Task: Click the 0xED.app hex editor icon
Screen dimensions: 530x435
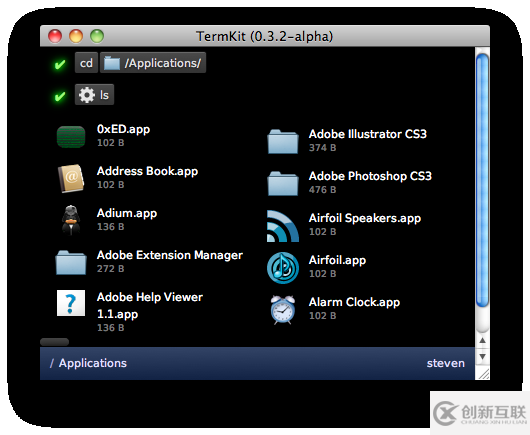Action: 71,137
